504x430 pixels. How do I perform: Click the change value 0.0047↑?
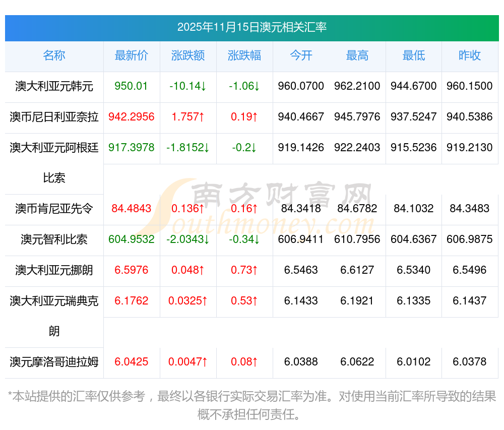click(187, 362)
